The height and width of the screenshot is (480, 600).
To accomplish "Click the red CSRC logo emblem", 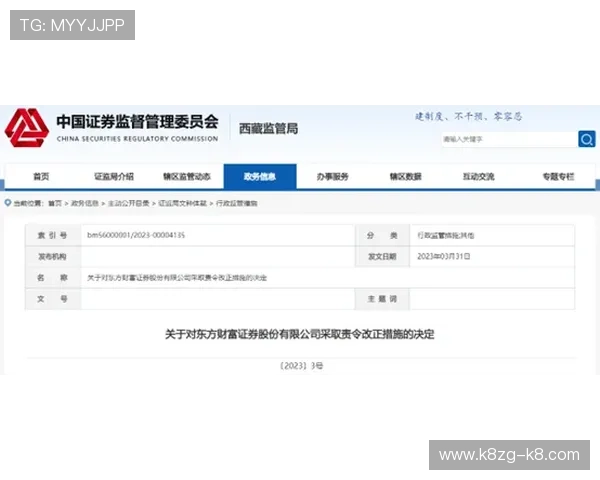I will coord(26,128).
